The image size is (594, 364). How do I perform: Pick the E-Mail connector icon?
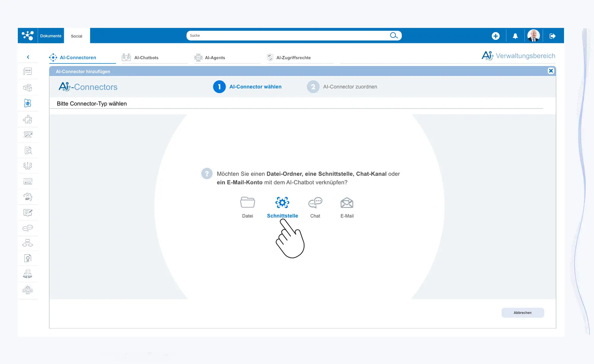[347, 203]
